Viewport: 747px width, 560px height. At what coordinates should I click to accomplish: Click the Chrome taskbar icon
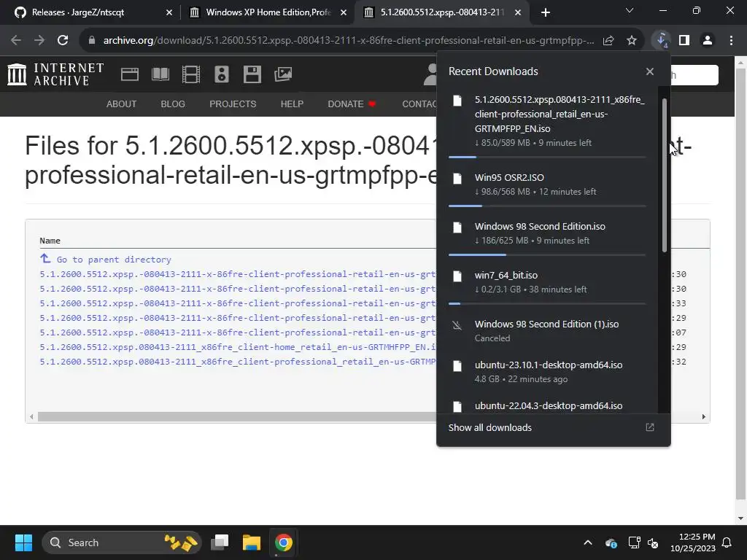284,542
